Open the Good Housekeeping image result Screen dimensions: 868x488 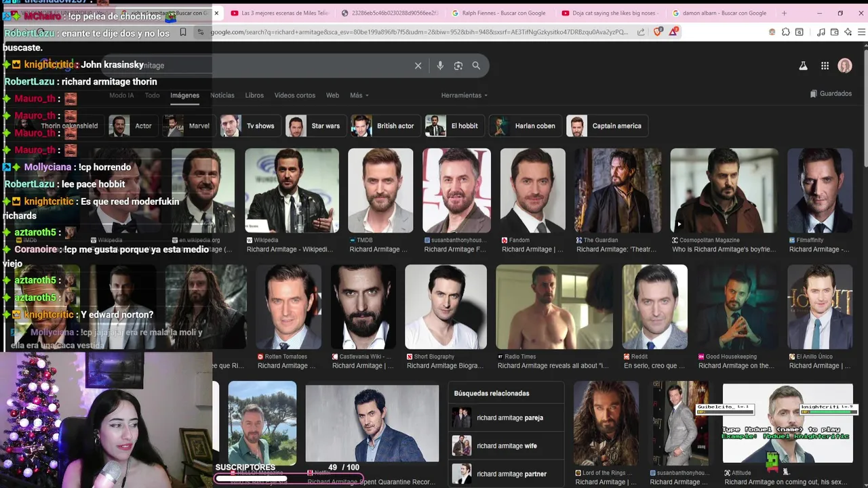pyautogui.click(x=737, y=307)
